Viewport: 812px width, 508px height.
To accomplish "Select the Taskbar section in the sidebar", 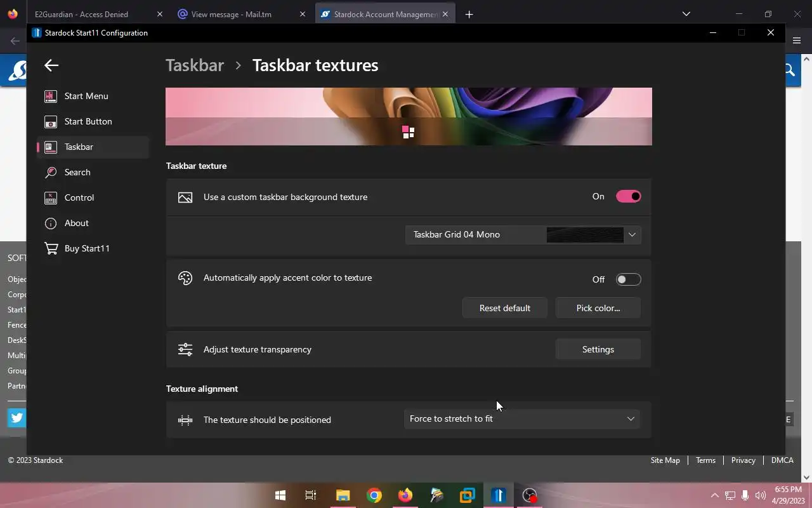I will [93, 147].
